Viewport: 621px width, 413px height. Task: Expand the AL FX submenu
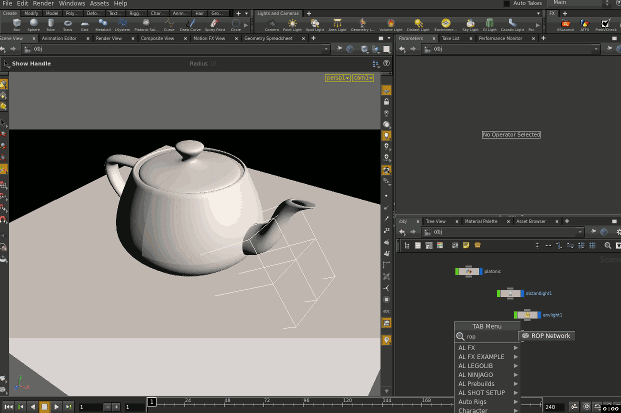[487, 348]
